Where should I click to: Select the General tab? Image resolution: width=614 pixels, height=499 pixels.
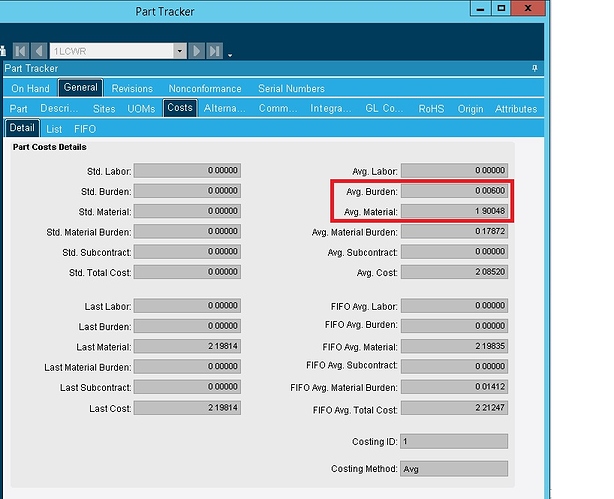pos(81,87)
